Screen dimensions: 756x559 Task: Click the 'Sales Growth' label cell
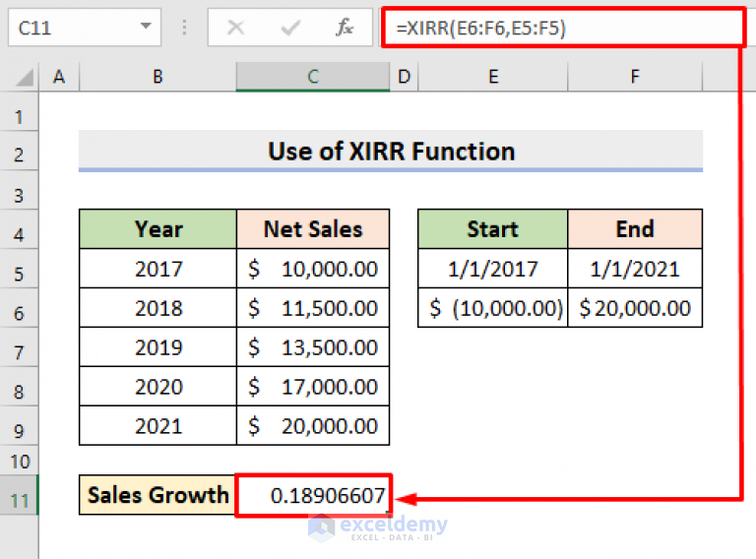point(157,495)
